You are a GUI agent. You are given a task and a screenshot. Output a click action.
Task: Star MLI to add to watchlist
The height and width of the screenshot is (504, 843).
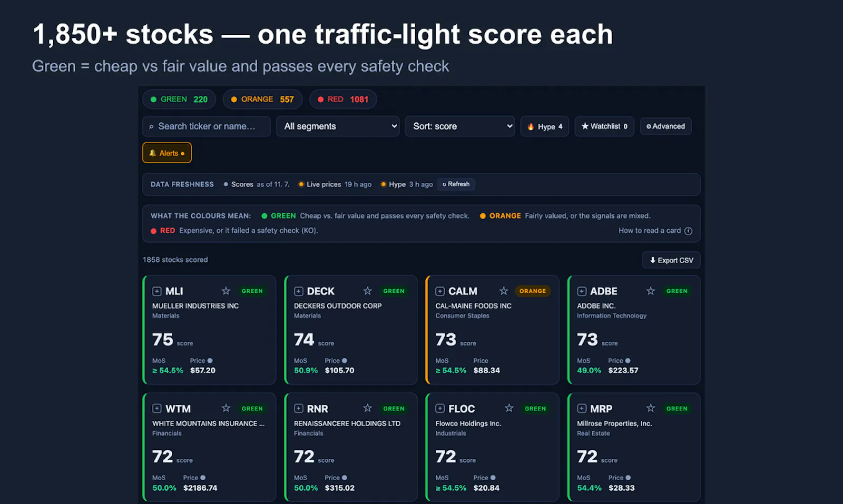coord(226,291)
